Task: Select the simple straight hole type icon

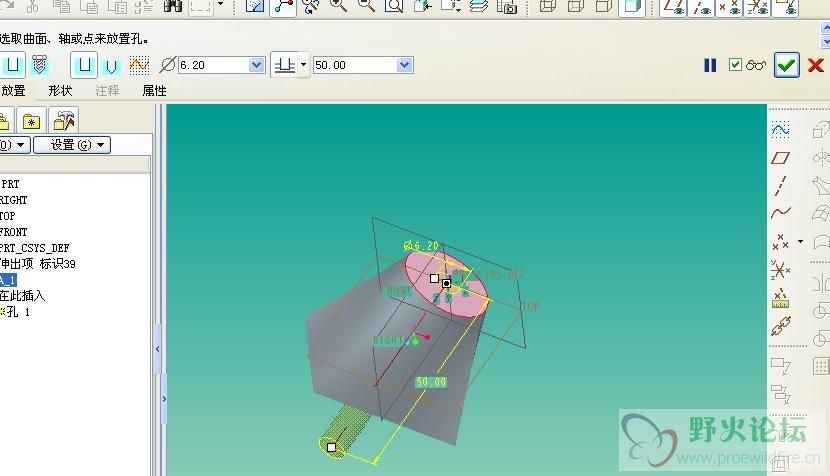Action: [x=13, y=65]
